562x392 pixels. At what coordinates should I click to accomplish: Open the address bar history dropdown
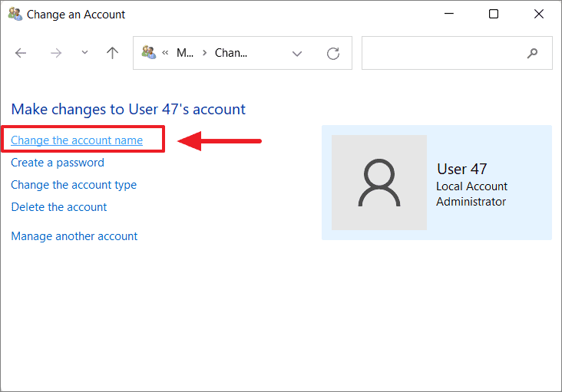[297, 54]
